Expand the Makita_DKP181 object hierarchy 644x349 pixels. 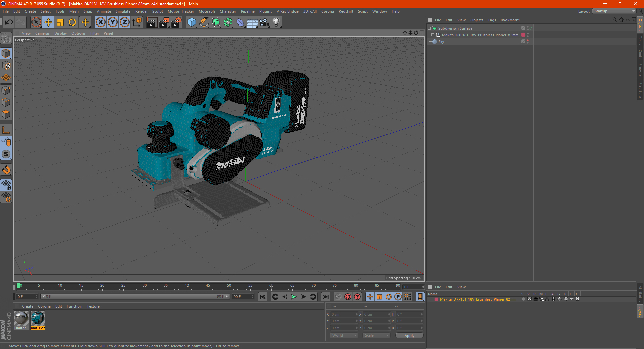tap(433, 35)
